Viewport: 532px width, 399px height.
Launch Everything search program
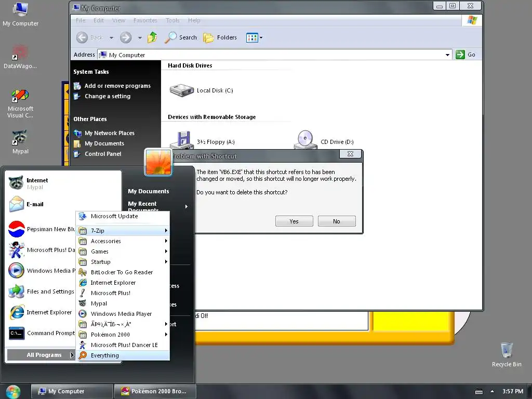(123, 355)
